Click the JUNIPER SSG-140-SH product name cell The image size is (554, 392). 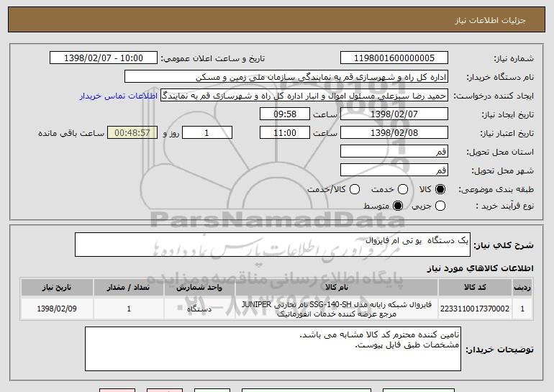pyautogui.click(x=337, y=309)
